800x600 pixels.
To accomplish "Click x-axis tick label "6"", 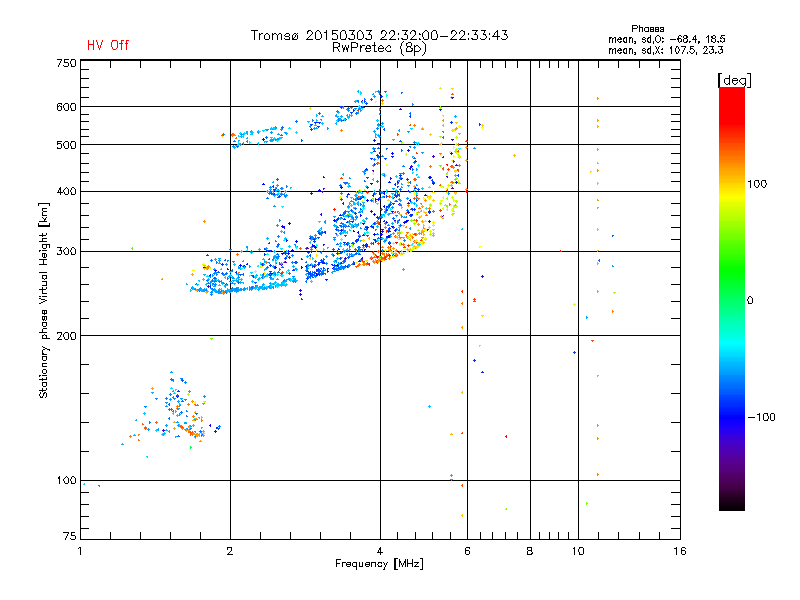I will 467,551.
